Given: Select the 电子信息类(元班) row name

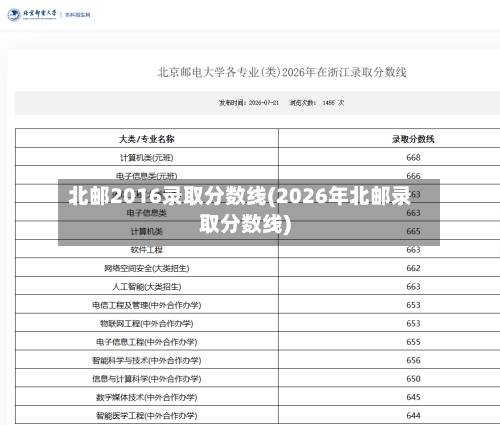Looking at the screenshot, I should [x=147, y=176].
